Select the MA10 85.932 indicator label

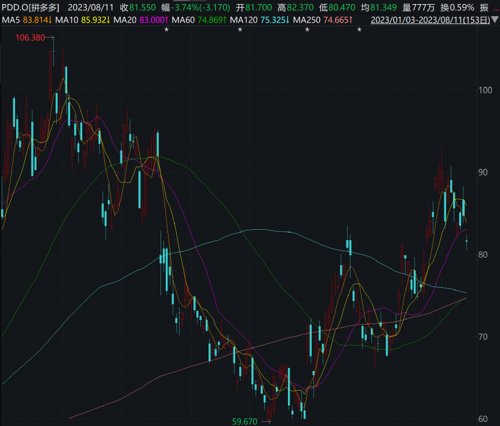tap(83, 20)
